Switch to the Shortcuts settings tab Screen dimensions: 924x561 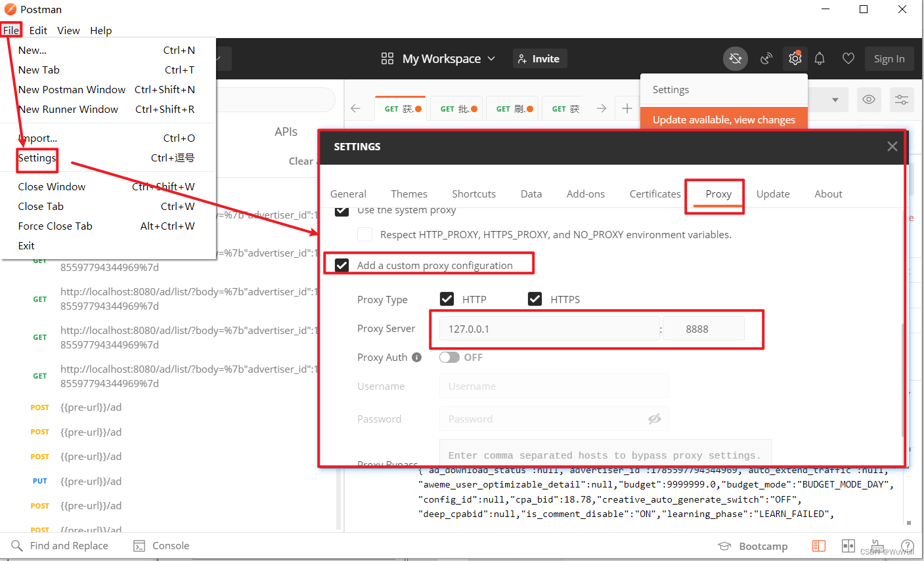473,194
